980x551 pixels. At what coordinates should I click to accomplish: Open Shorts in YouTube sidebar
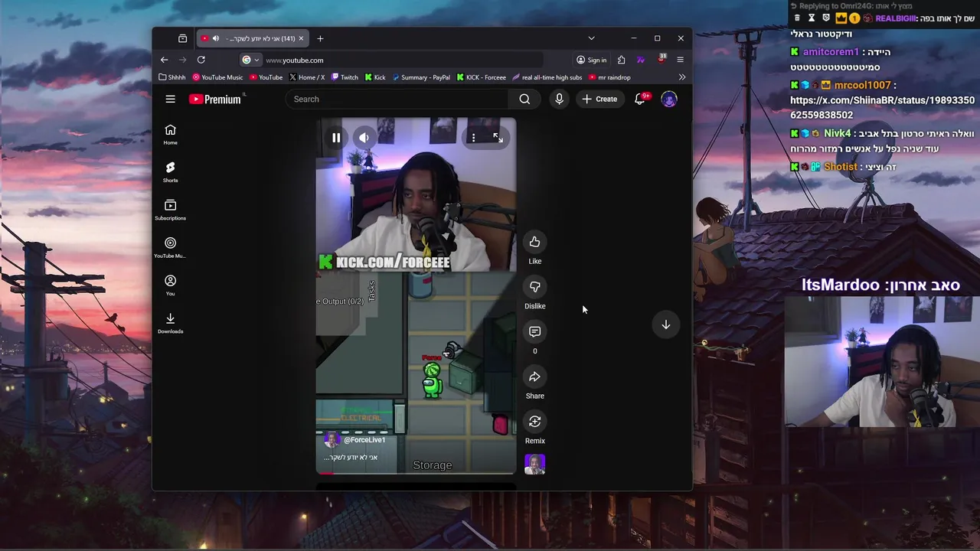point(170,172)
